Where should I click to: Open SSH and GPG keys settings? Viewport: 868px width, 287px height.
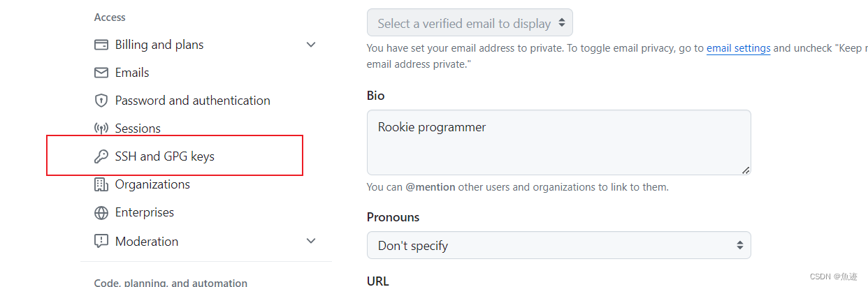(165, 156)
